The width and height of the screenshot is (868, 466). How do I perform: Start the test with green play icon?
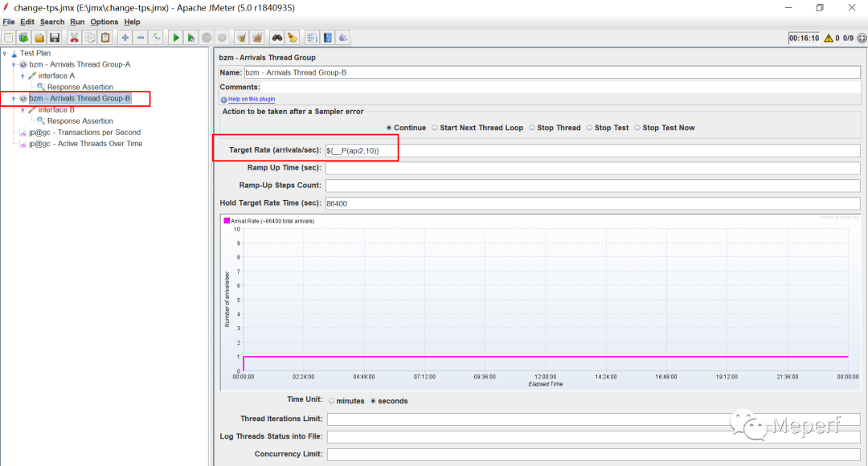click(175, 38)
